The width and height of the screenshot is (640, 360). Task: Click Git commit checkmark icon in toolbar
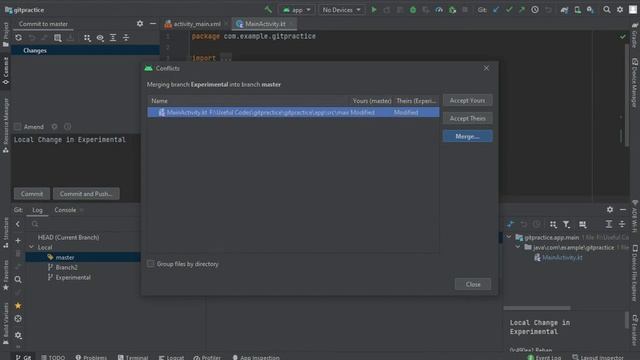(509, 10)
